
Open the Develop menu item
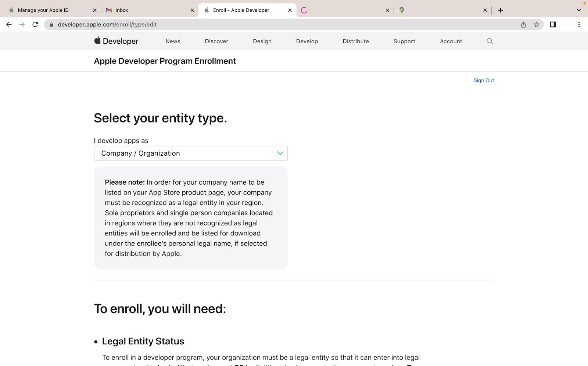307,41
